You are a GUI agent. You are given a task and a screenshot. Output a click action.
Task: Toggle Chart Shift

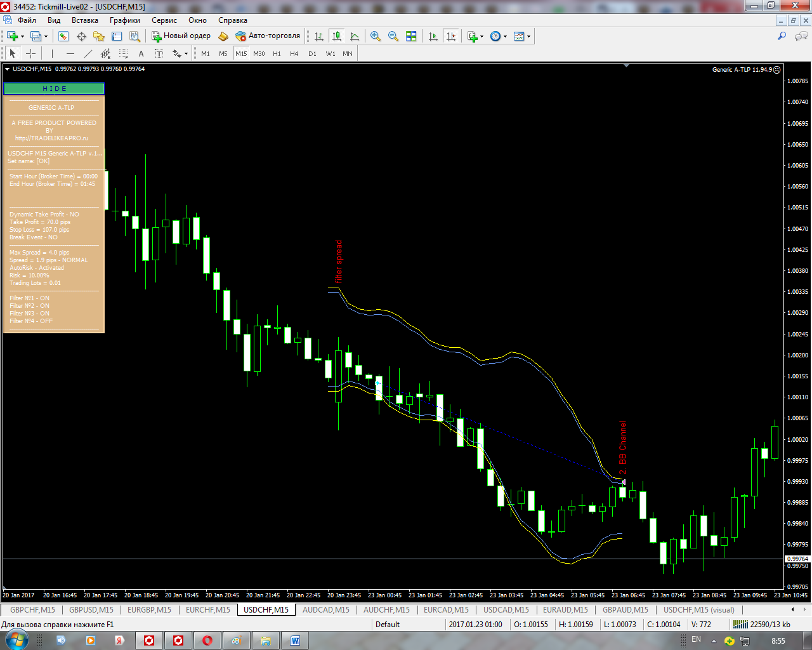coord(451,36)
